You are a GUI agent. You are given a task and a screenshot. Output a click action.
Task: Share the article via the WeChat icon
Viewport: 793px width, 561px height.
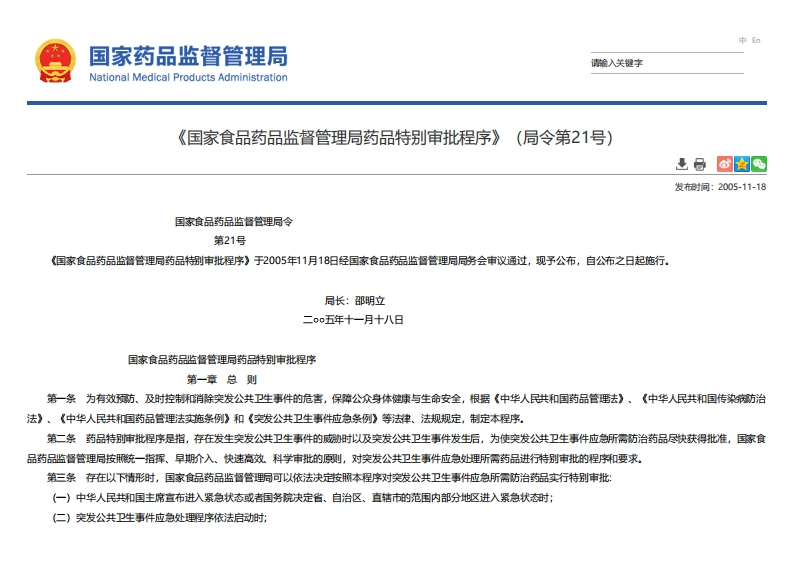(759, 164)
